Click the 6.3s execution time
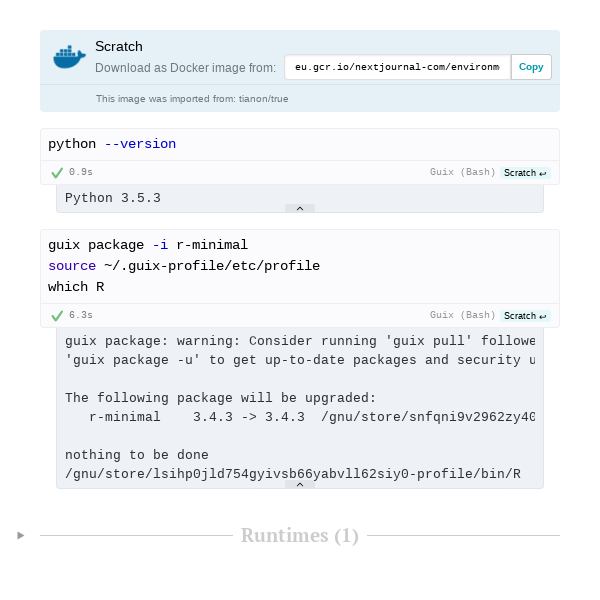This screenshot has width=600, height=600. [80, 315]
